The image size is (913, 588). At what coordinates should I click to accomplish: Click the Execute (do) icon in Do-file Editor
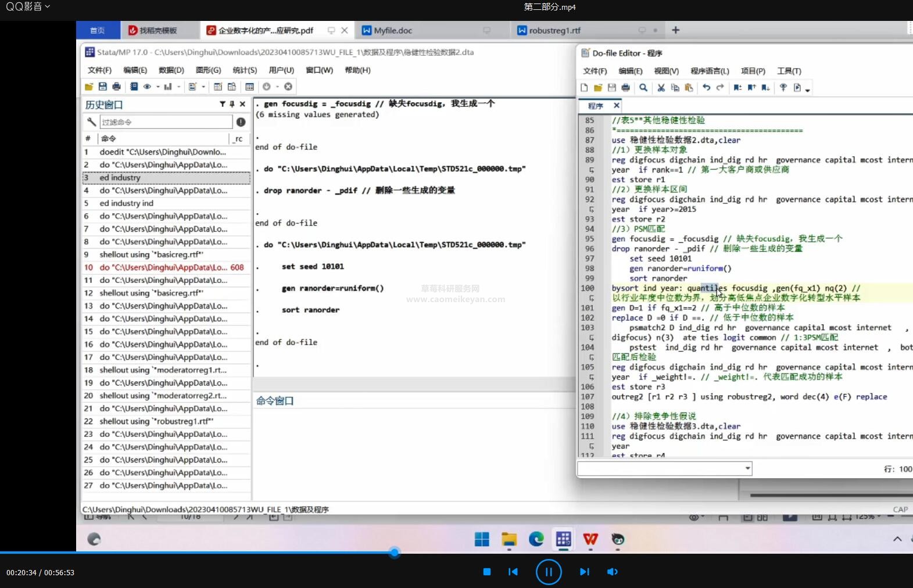[x=797, y=87]
